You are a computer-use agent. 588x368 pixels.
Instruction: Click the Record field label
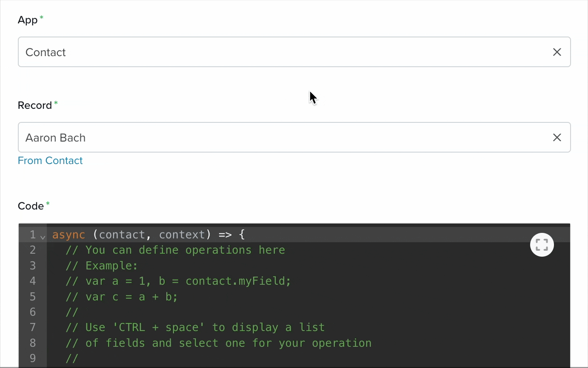(x=35, y=105)
